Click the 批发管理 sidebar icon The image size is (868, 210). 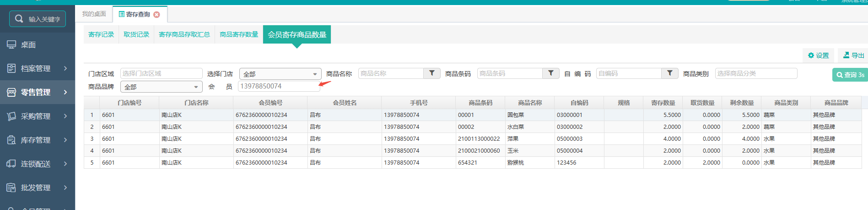[11, 188]
